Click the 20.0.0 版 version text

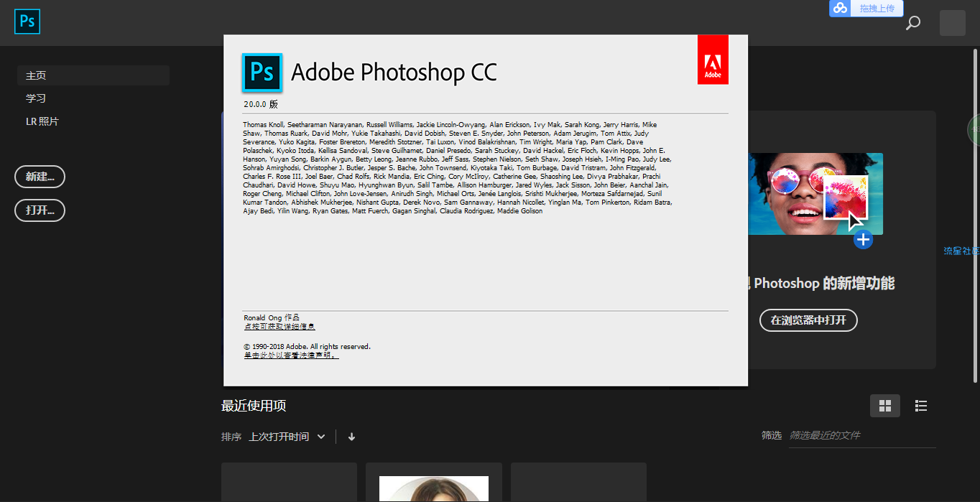pyautogui.click(x=260, y=104)
